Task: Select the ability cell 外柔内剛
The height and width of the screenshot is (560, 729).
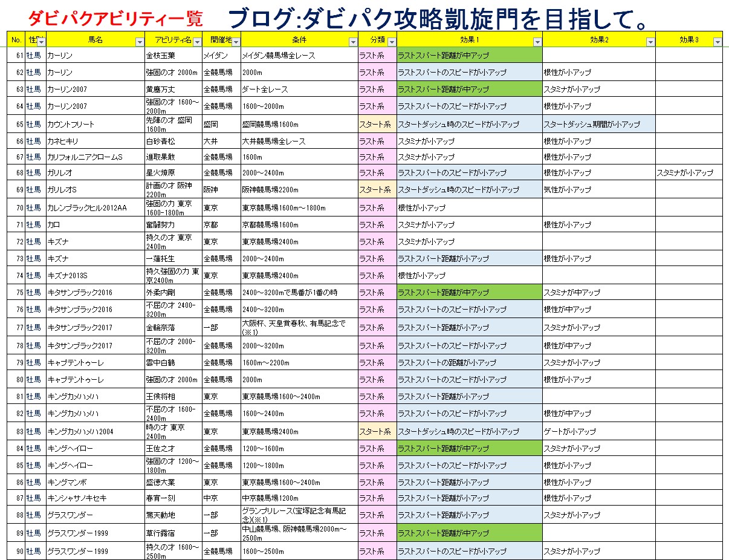Action: 173,293
